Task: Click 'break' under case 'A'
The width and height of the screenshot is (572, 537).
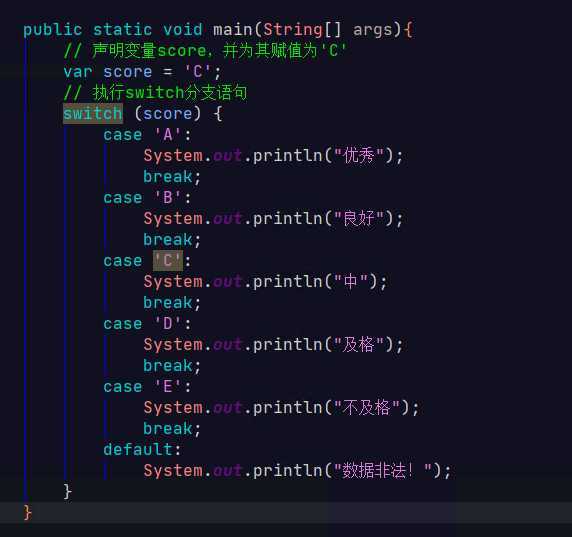Action: pyautogui.click(x=167, y=177)
